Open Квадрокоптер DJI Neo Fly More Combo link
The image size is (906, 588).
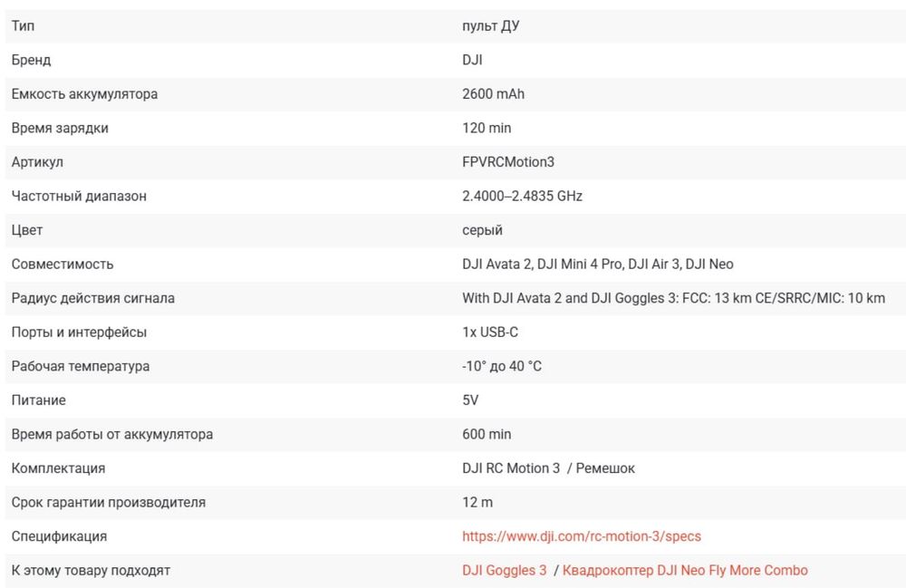click(x=685, y=571)
